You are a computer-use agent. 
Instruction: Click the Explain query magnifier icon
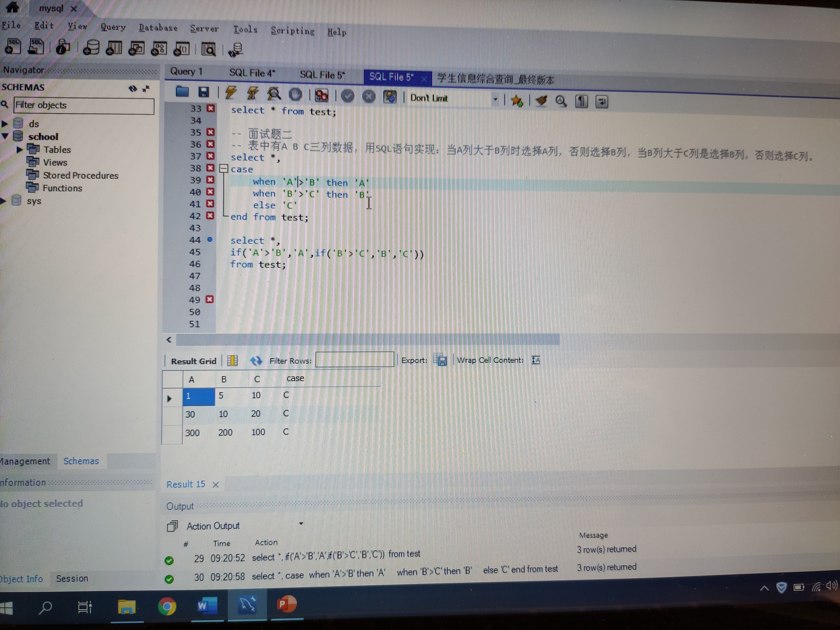pyautogui.click(x=274, y=93)
